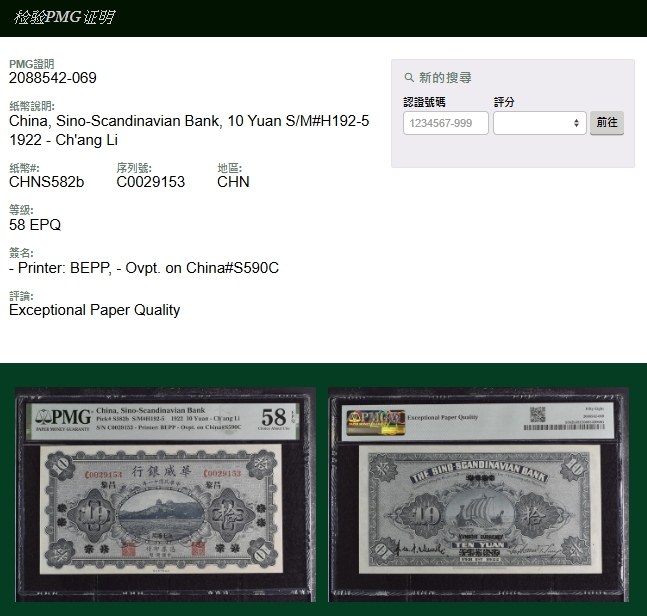Click the 序列號 label

[134, 168]
